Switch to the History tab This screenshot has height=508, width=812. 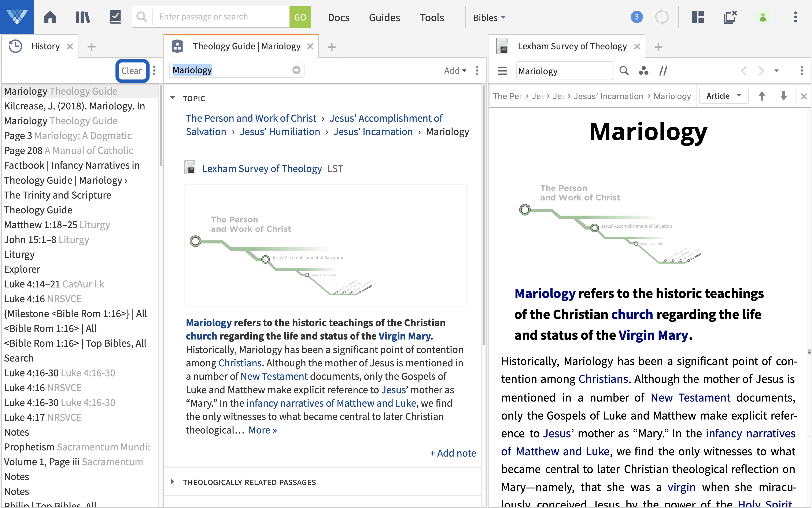(45, 46)
